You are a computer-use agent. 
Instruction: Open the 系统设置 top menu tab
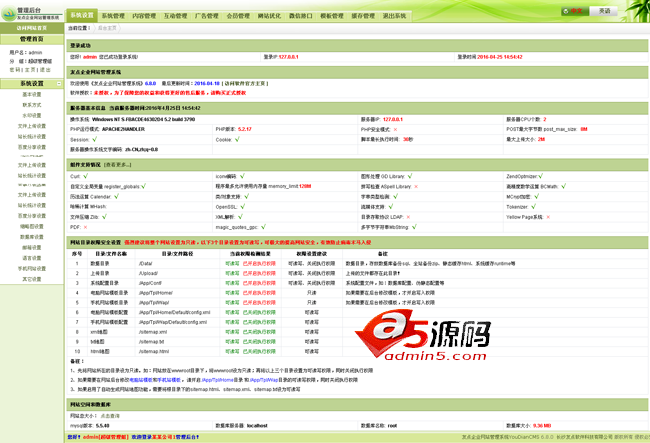82,15
